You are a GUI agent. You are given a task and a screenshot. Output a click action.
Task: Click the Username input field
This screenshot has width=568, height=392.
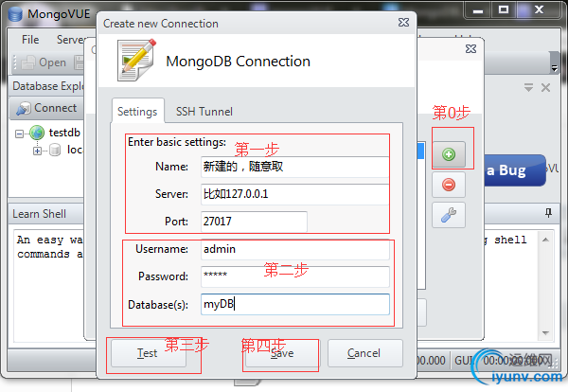294,249
